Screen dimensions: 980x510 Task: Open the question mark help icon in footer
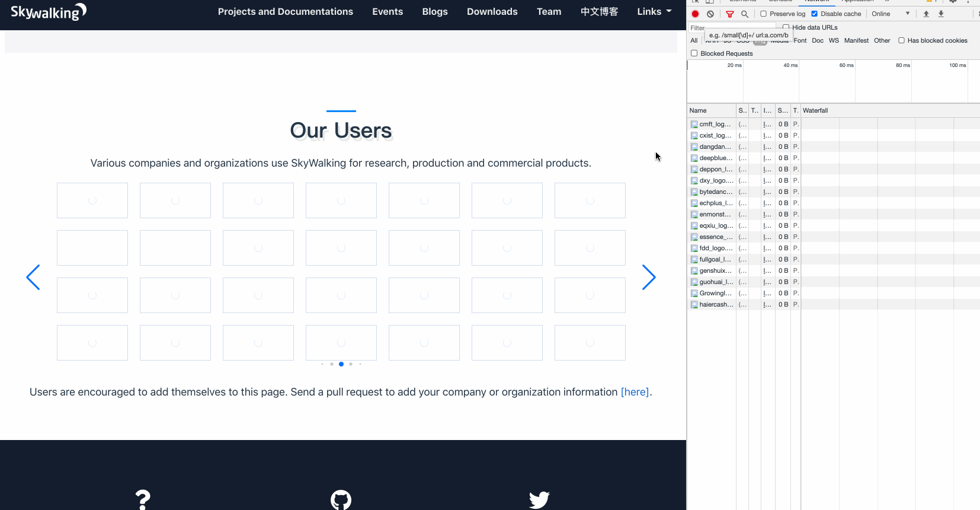click(143, 500)
